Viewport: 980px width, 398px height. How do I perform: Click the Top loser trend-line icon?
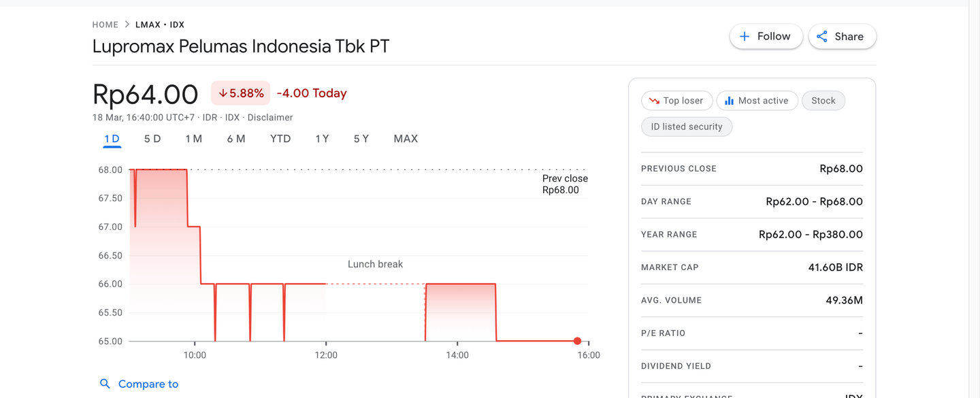[x=655, y=100]
